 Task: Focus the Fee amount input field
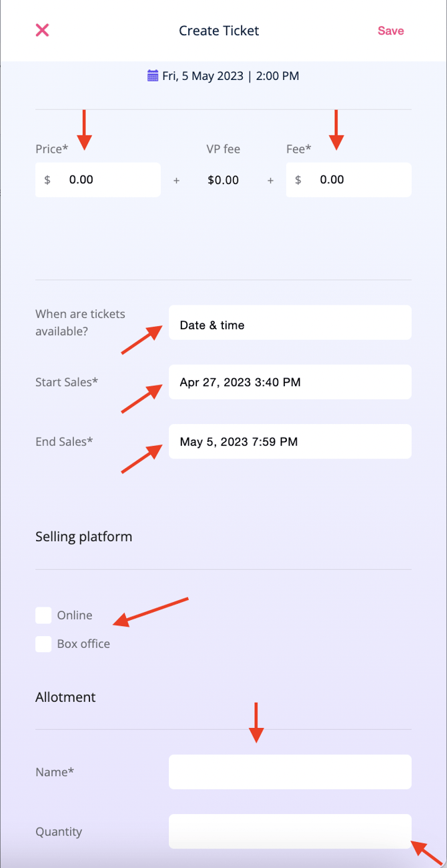360,180
